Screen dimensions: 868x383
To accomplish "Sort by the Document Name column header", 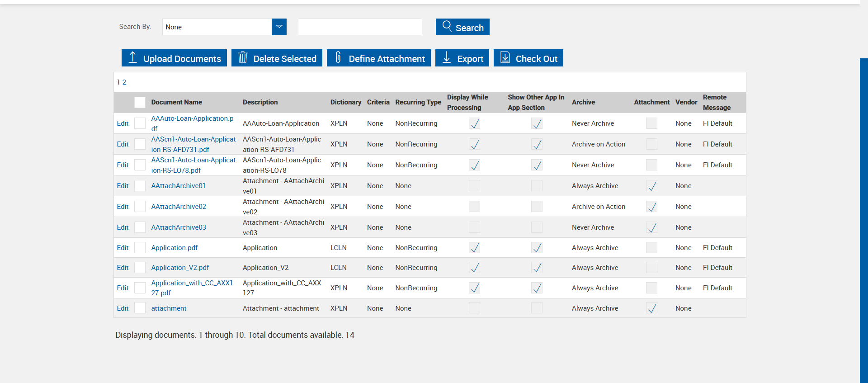I will [176, 102].
